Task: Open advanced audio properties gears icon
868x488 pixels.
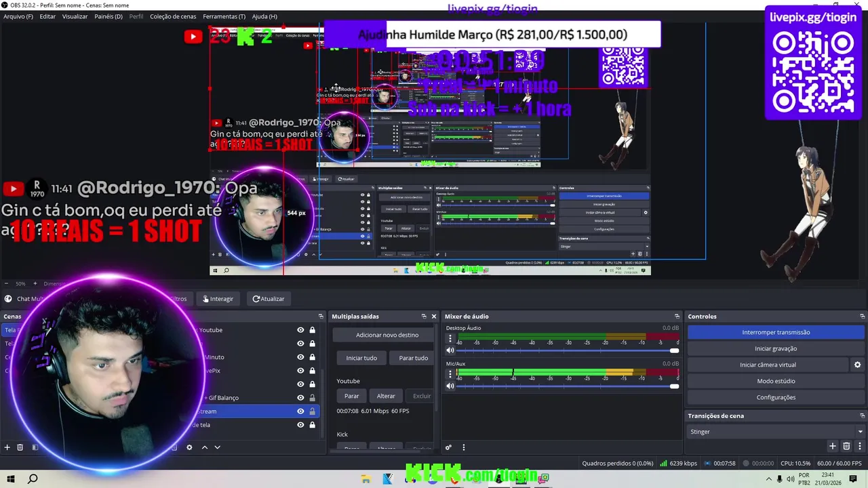Action: 448,447
